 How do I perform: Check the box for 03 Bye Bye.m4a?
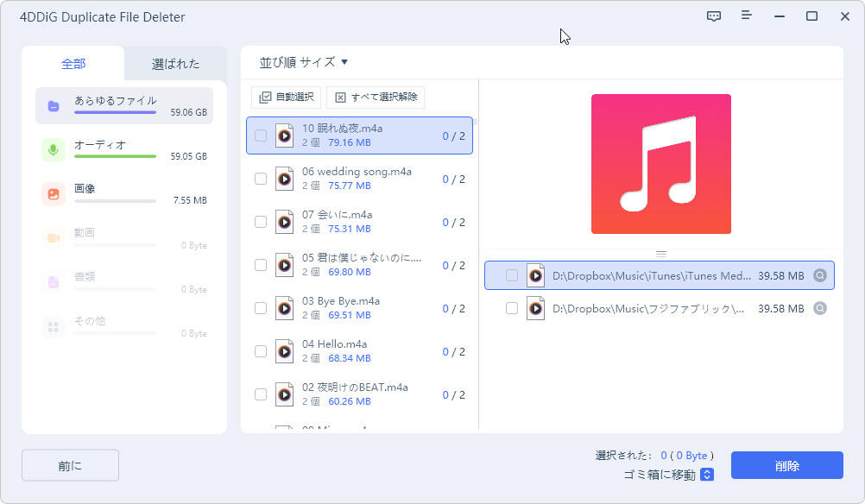pyautogui.click(x=261, y=308)
